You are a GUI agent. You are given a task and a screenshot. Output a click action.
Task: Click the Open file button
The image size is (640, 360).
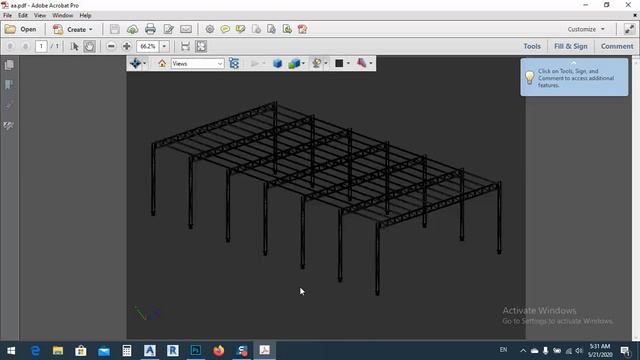click(x=20, y=29)
